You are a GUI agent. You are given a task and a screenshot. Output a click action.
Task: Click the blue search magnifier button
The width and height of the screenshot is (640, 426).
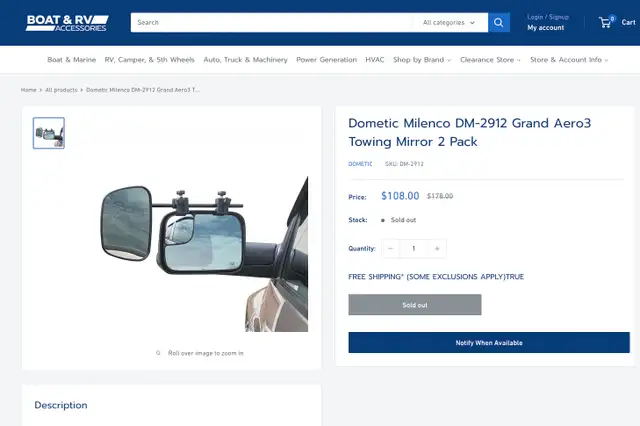click(x=498, y=22)
